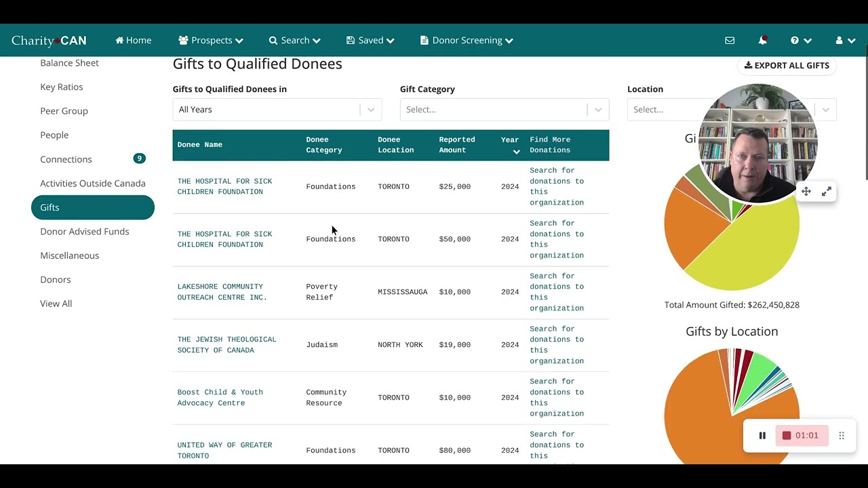The image size is (868, 488).
Task: Click the Connections count badge 9
Action: click(x=139, y=159)
